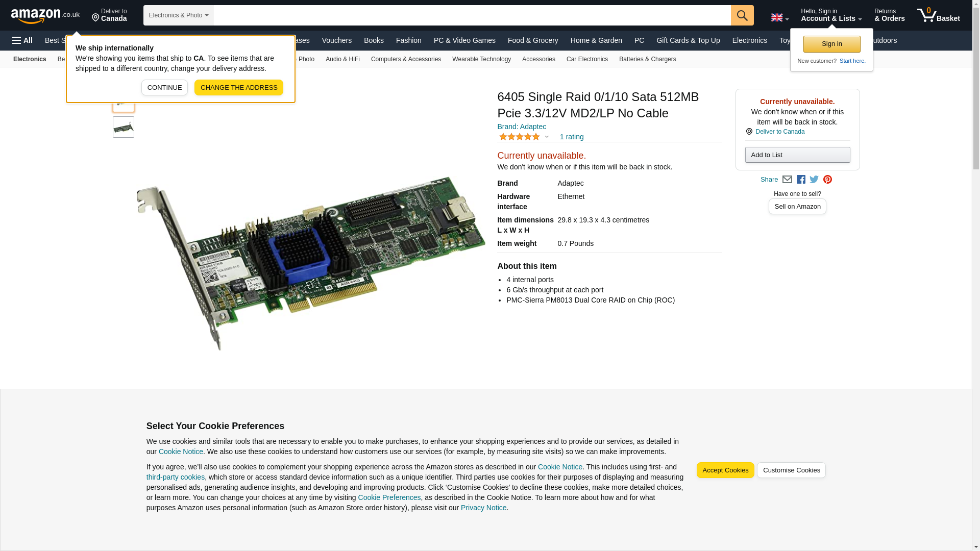Open the Vouchers navigation item
This screenshot has width=980, height=551.
pos(336,40)
